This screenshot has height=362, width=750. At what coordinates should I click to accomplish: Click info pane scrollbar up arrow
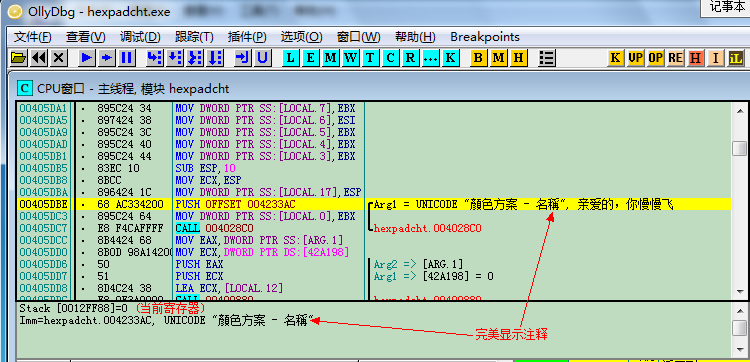pos(739,310)
